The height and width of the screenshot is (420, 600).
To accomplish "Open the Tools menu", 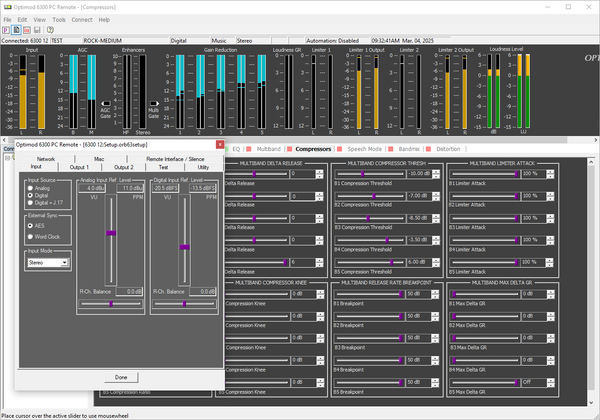I will (59, 19).
